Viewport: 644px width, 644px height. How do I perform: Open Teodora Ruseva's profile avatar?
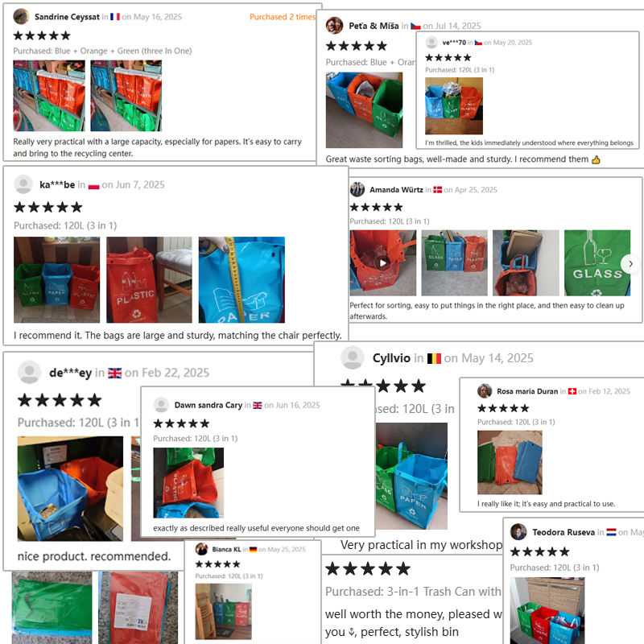pyautogui.click(x=518, y=532)
